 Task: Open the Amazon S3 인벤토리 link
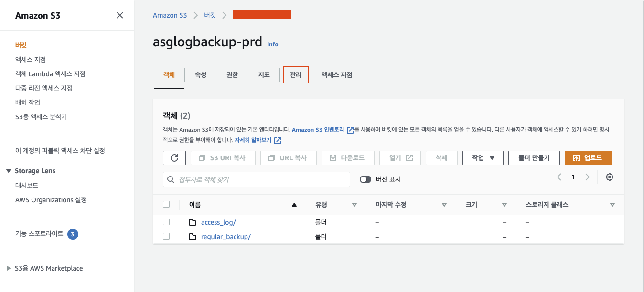coord(319,130)
